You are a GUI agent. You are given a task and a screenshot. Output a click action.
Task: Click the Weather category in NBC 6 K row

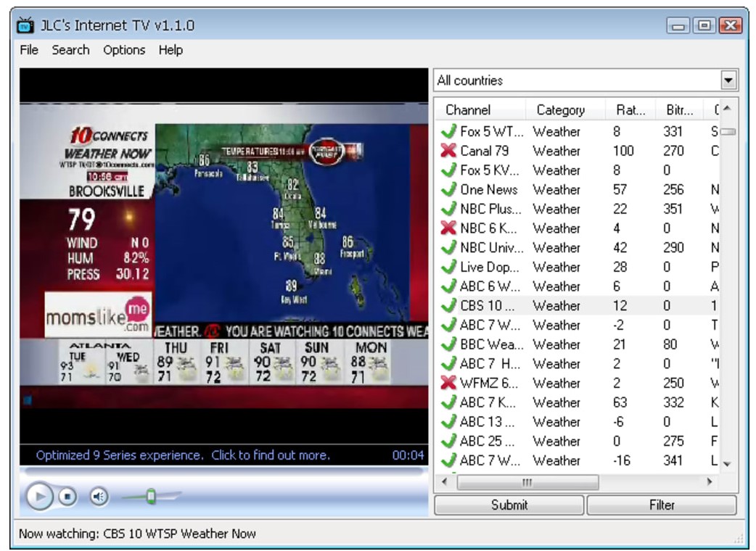(x=556, y=228)
